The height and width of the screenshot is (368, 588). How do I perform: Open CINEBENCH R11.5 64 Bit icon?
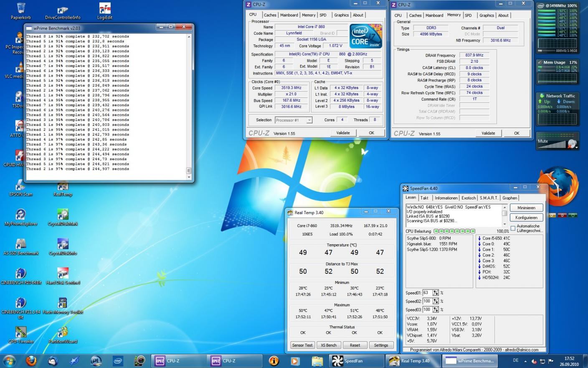(20, 308)
